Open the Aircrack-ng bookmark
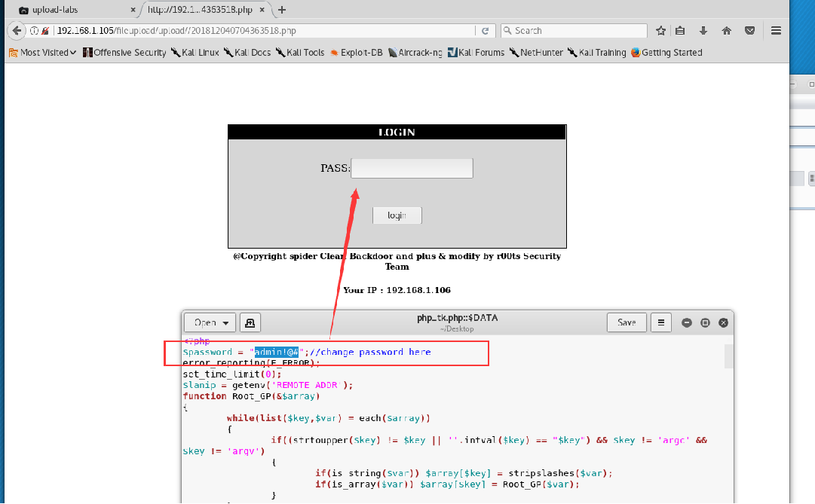The image size is (815, 504). (x=415, y=53)
